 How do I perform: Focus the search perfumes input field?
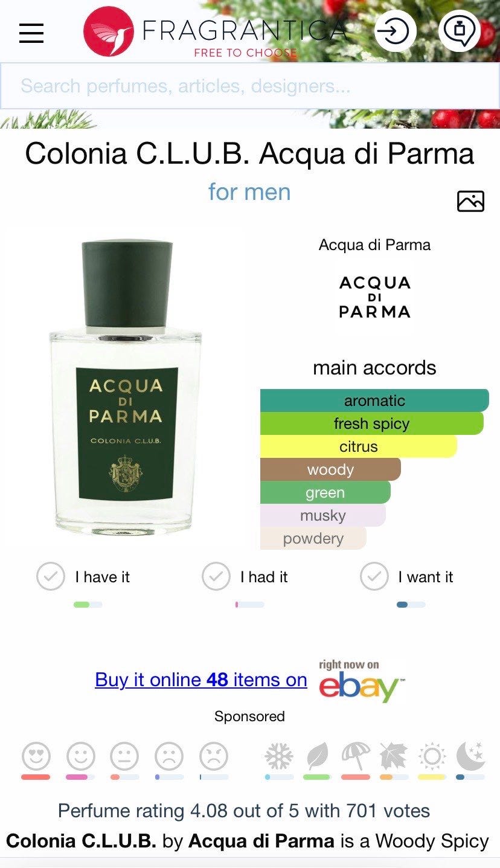(x=250, y=86)
